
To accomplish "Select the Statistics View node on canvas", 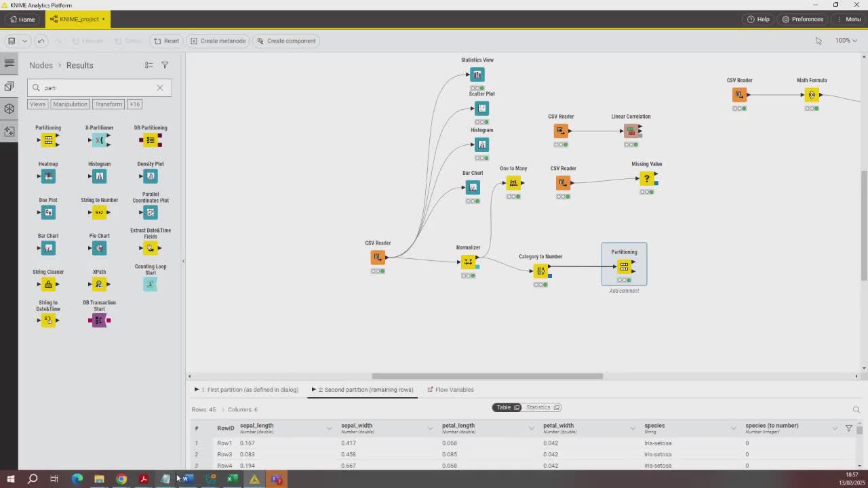I will [477, 75].
